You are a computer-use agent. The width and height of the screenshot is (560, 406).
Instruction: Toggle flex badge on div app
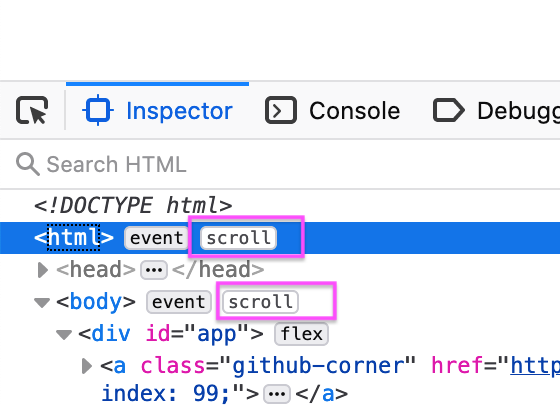(x=301, y=334)
